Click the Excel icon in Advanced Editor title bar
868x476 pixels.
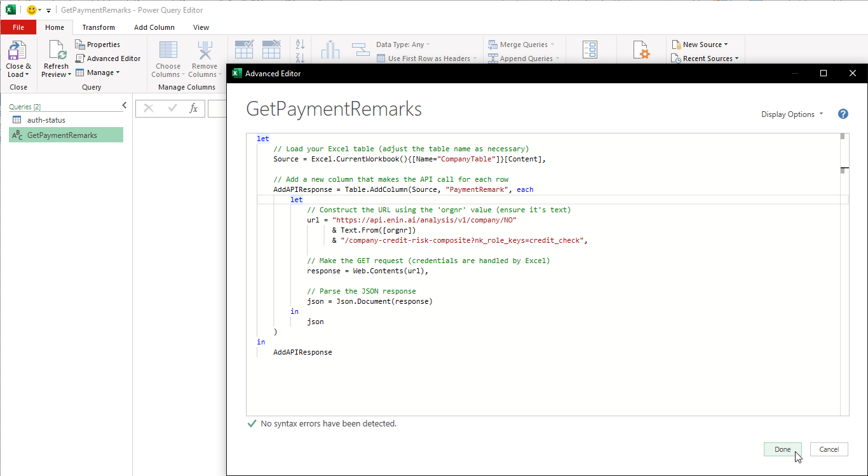click(236, 73)
